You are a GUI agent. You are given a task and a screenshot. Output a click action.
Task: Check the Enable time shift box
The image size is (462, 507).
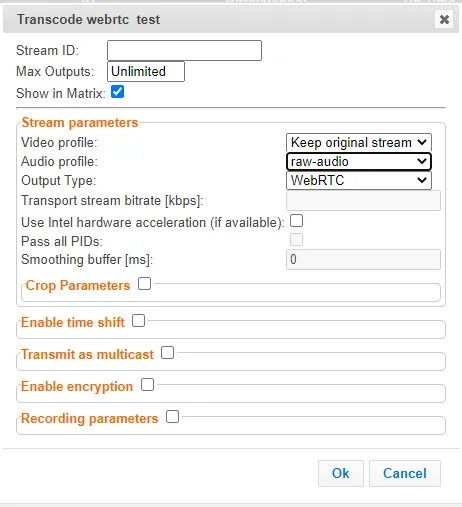(138, 321)
